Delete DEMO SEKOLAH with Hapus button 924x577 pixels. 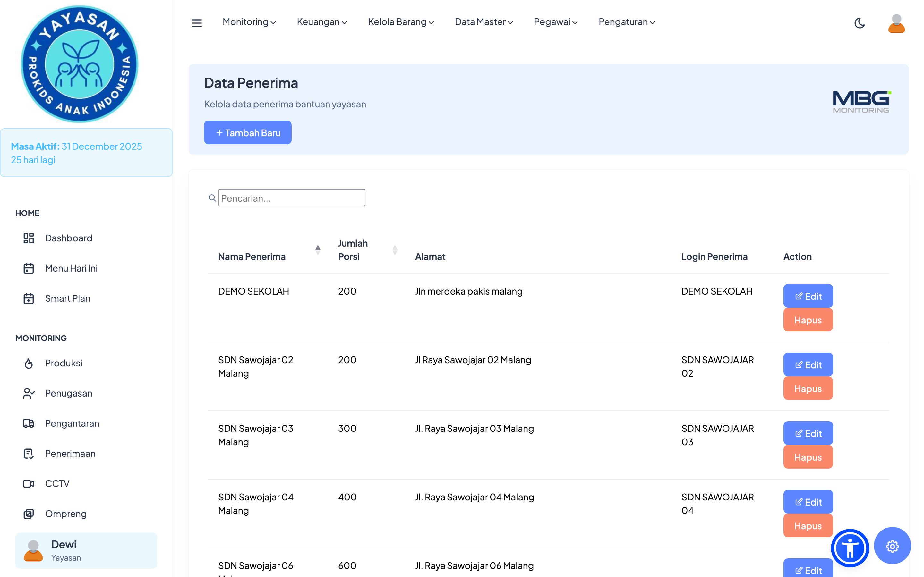808,320
